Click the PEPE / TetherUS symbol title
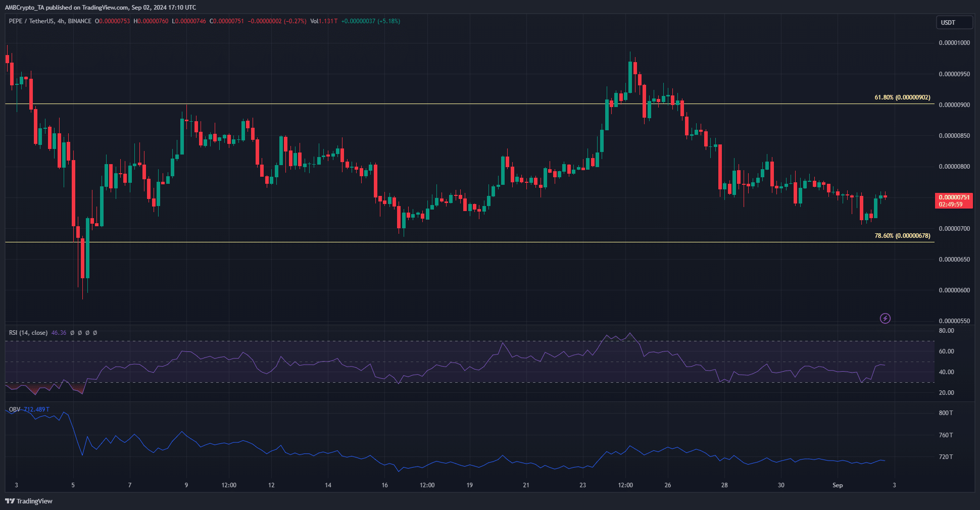 click(31, 21)
